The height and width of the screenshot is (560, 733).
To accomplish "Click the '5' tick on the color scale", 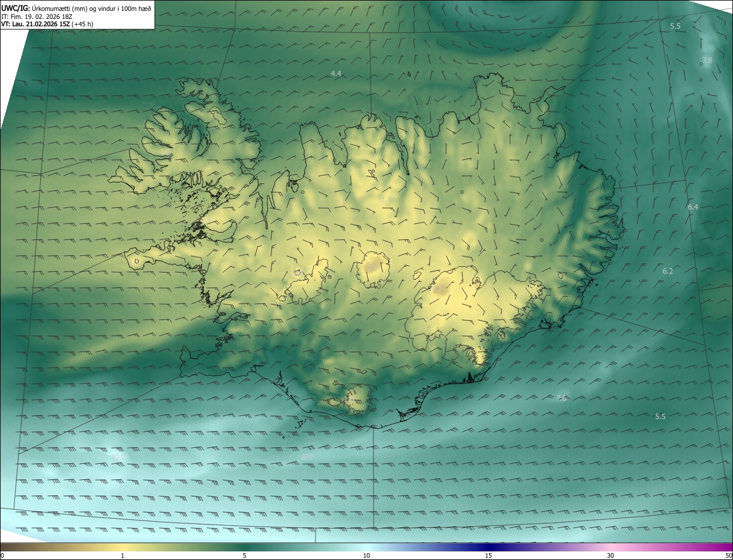I will click(245, 555).
